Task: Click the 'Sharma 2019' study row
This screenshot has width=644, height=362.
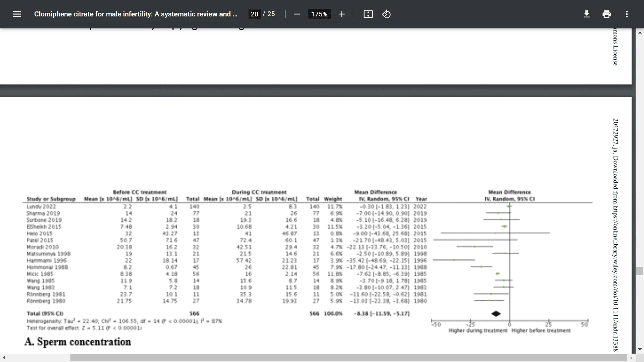Action: coord(227,213)
